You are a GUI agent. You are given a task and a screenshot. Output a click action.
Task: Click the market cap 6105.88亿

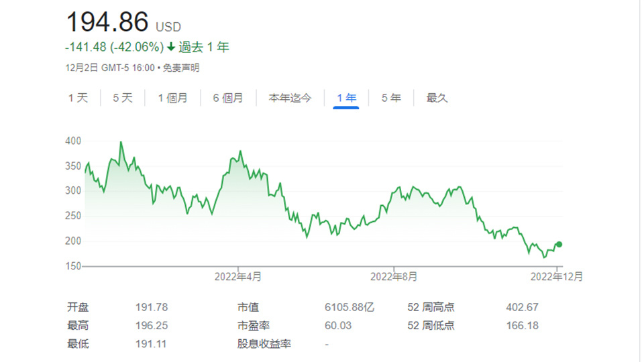pos(349,307)
